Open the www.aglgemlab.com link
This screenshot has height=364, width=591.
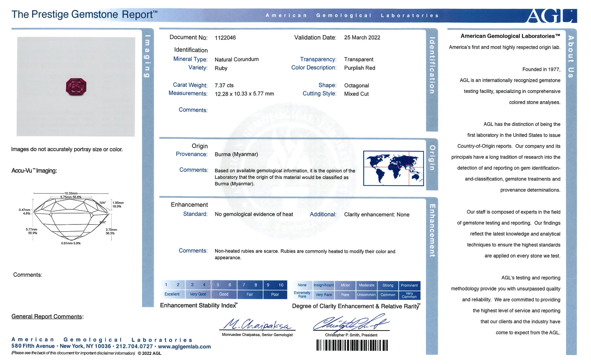point(184,347)
